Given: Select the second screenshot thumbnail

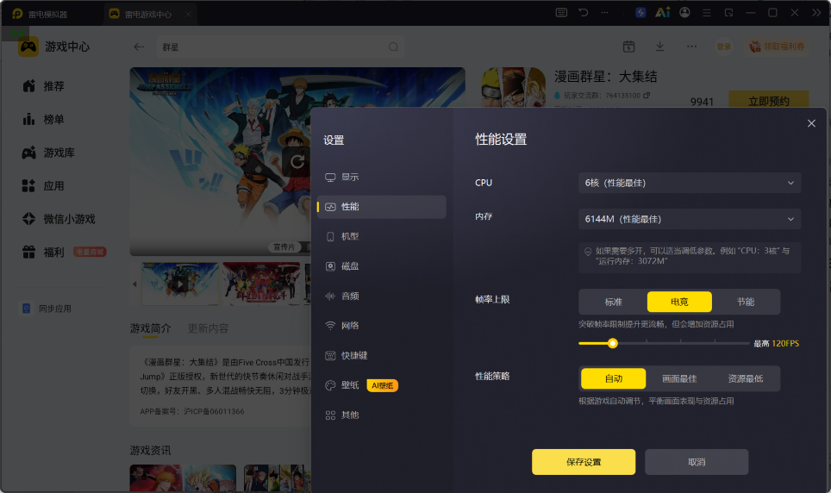Looking at the screenshot, I should point(261,284).
